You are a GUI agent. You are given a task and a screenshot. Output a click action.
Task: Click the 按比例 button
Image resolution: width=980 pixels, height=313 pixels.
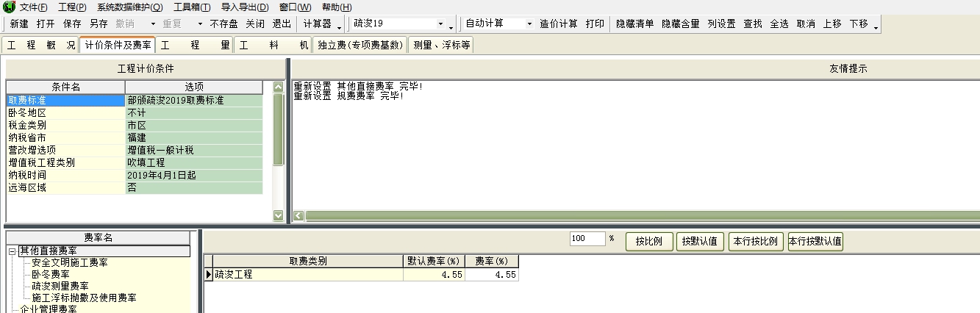pos(649,242)
